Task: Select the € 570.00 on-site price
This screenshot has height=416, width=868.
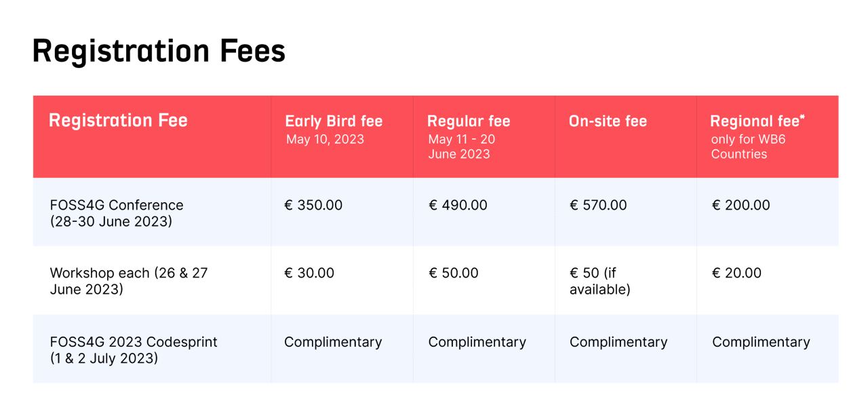Action: (598, 205)
